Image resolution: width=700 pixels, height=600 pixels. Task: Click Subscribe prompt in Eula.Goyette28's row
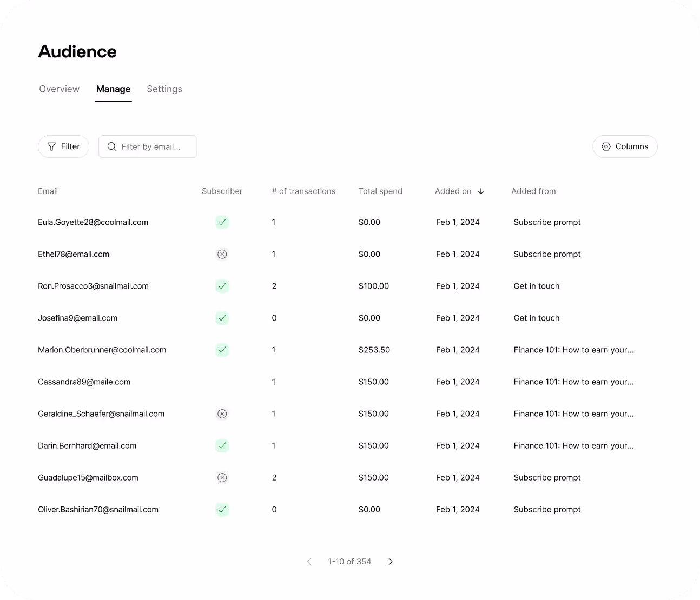[547, 222]
